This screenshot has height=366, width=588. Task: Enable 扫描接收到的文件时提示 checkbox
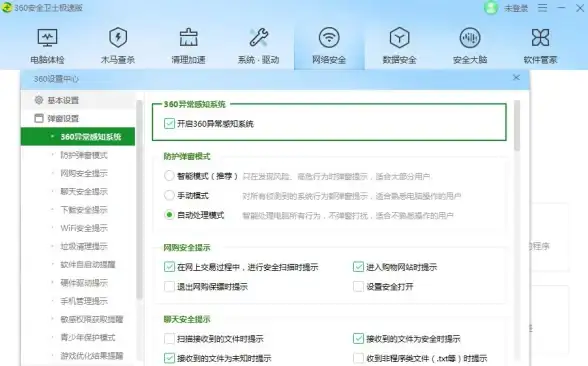click(x=169, y=339)
